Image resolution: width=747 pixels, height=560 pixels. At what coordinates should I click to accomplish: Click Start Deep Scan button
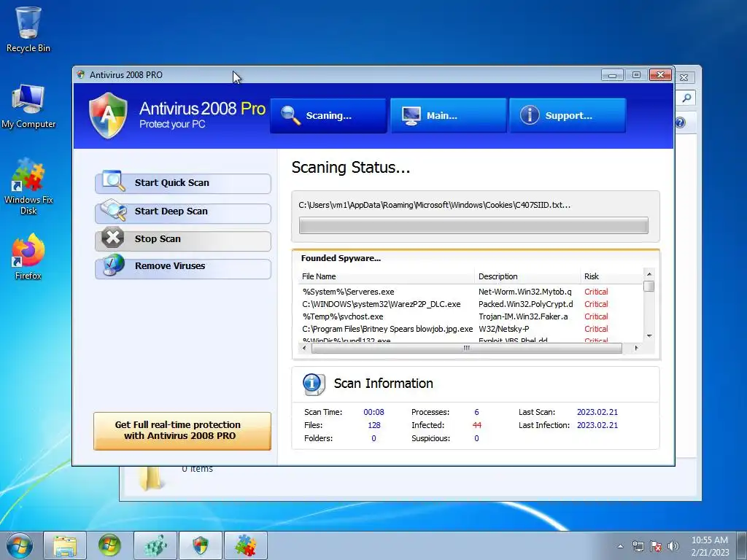[183, 212]
